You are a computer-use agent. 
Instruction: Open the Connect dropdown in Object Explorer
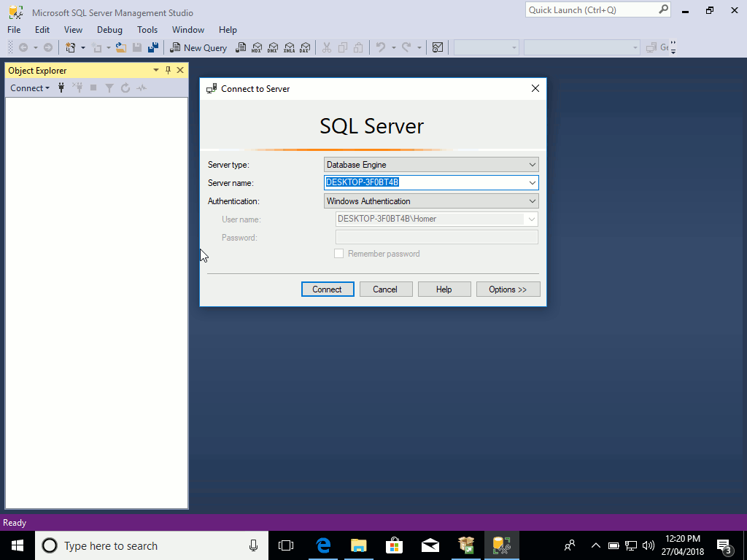(x=30, y=87)
